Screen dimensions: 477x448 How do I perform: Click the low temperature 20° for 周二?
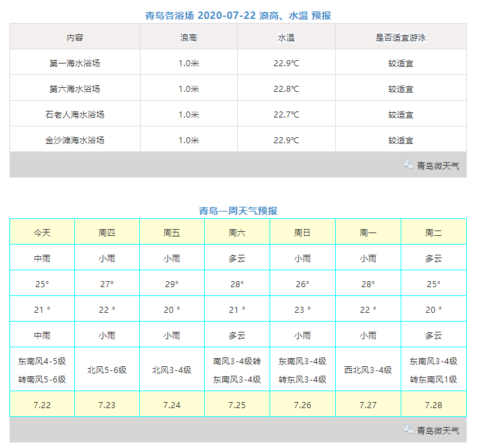click(434, 309)
